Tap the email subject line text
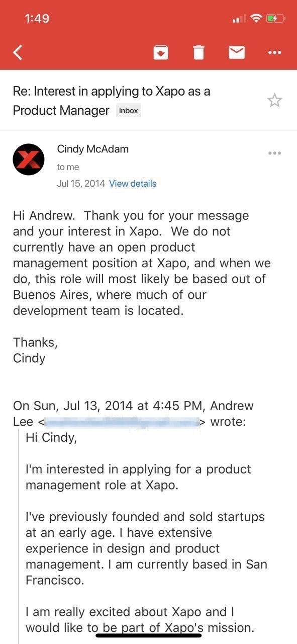Viewport: 297px width, 644px height. [112, 101]
